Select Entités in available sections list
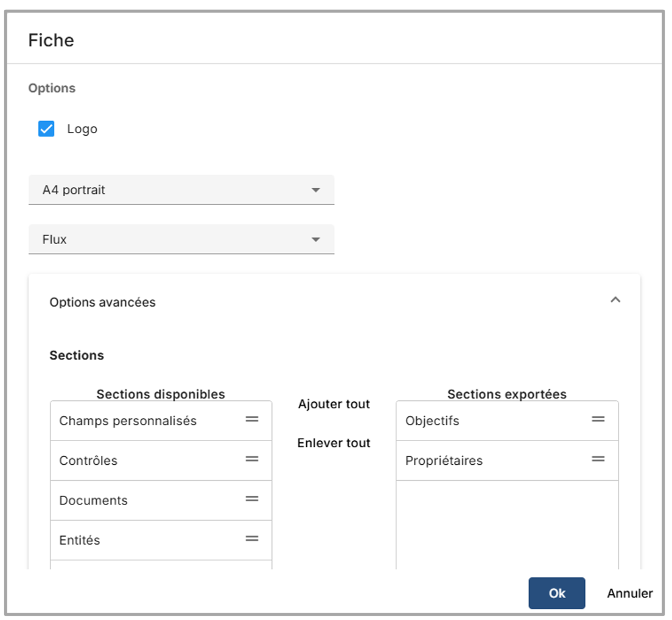 [x=80, y=540]
